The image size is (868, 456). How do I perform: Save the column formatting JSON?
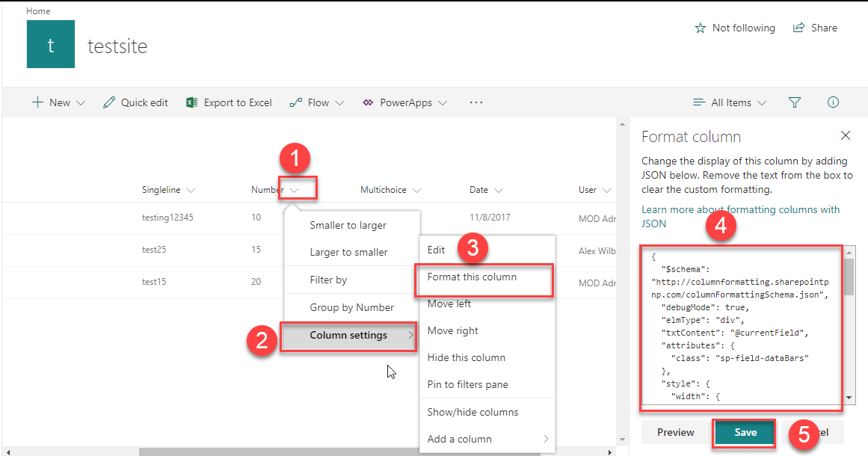click(744, 432)
